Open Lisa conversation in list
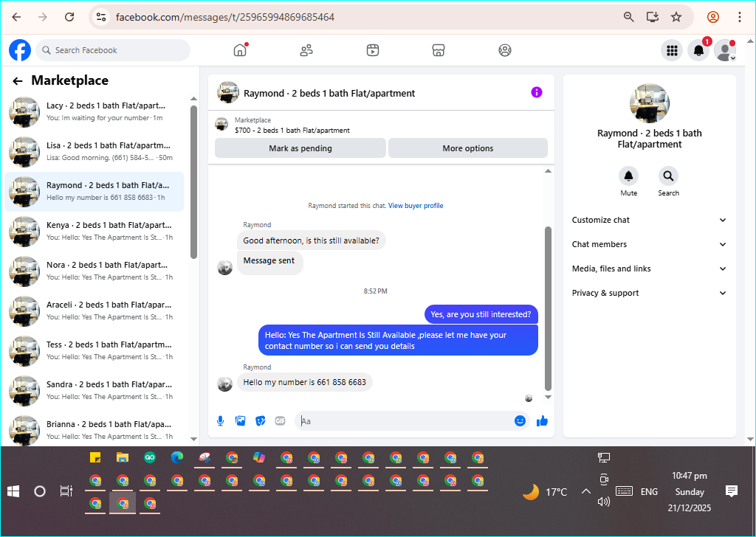The width and height of the screenshot is (756, 537). coord(94,152)
